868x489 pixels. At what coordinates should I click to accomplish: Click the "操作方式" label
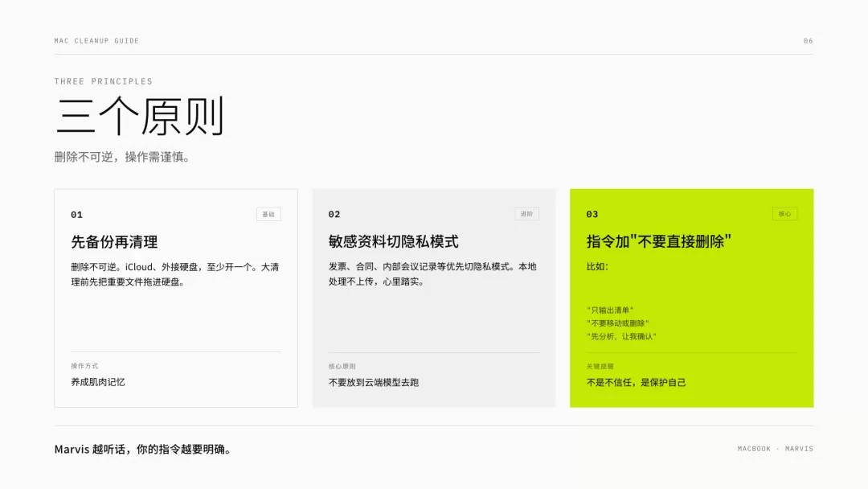[84, 366]
